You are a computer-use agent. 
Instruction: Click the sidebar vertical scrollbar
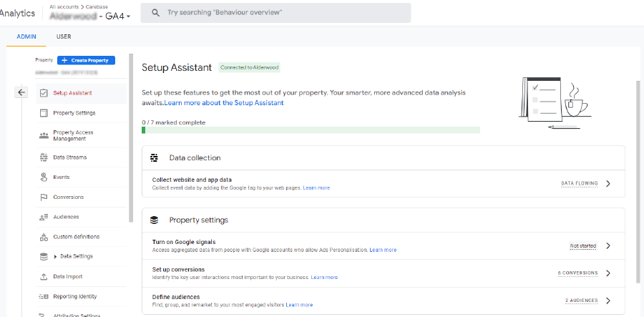tap(131, 138)
